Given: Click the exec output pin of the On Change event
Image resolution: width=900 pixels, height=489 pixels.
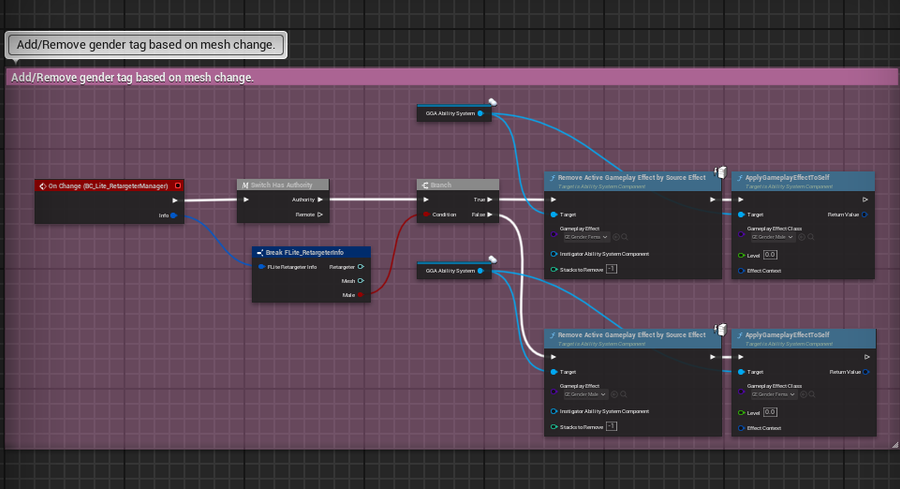Looking at the screenshot, I should click(175, 200).
